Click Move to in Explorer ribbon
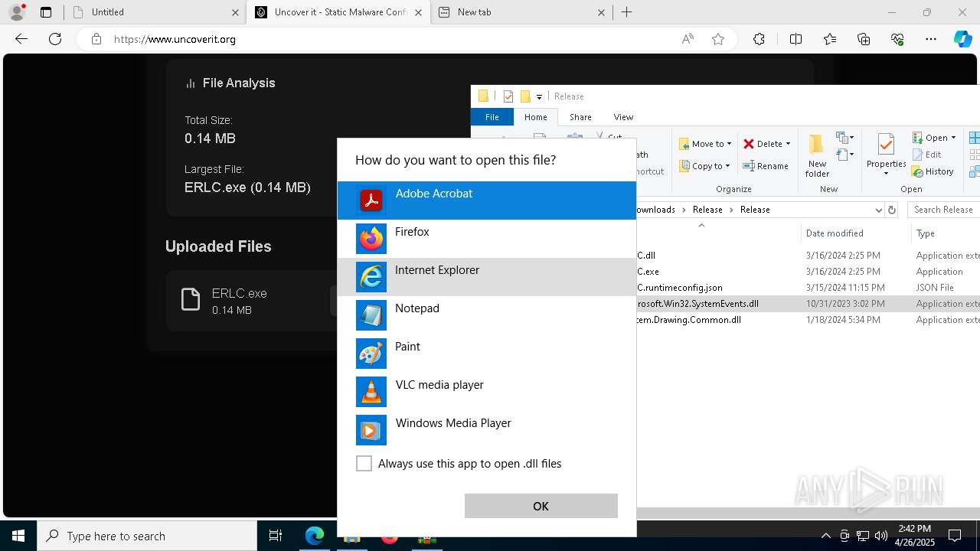The height and width of the screenshot is (551, 980). tap(705, 144)
